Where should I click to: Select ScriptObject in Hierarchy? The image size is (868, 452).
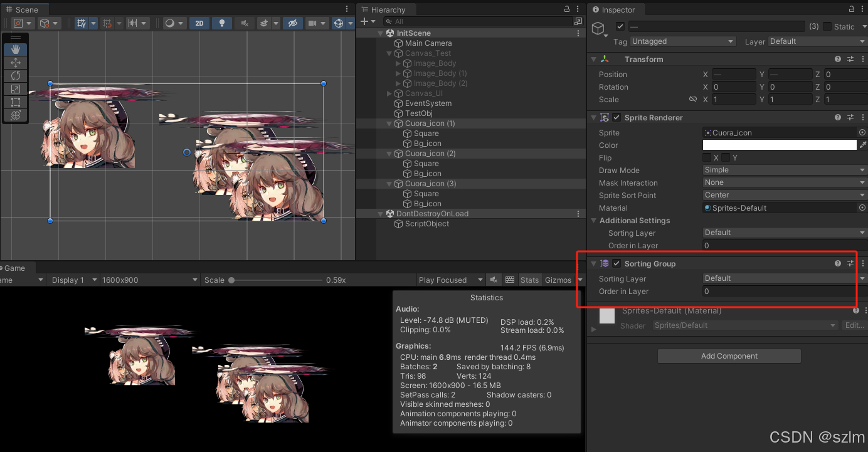click(426, 224)
